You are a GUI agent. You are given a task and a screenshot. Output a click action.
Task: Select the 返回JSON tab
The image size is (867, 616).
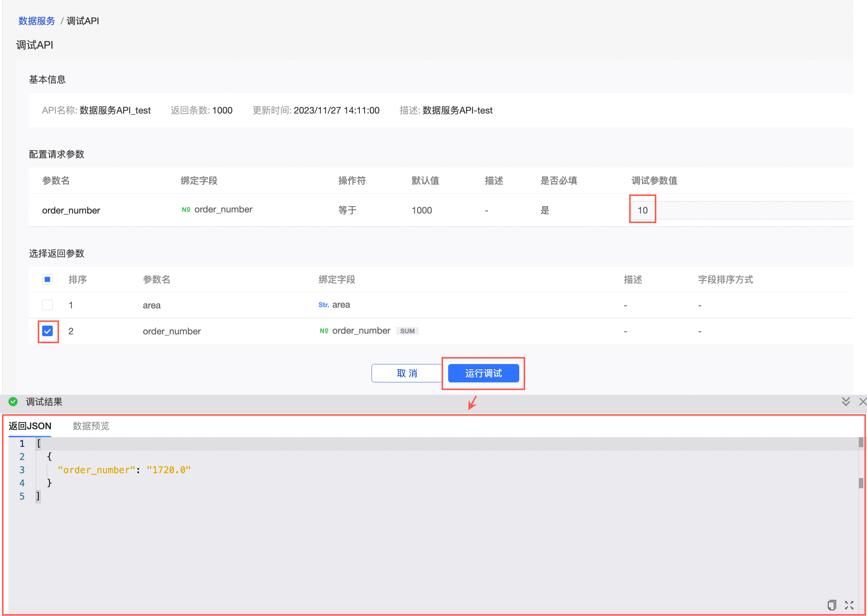[x=30, y=426]
